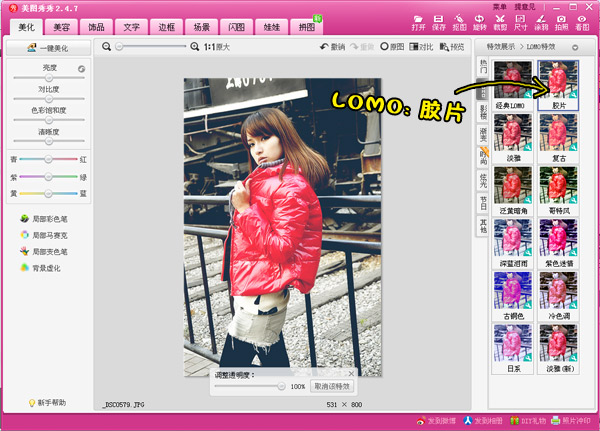The height and width of the screenshot is (431, 600).
Task: Open the 抠图 cutout tool
Action: pyautogui.click(x=459, y=22)
